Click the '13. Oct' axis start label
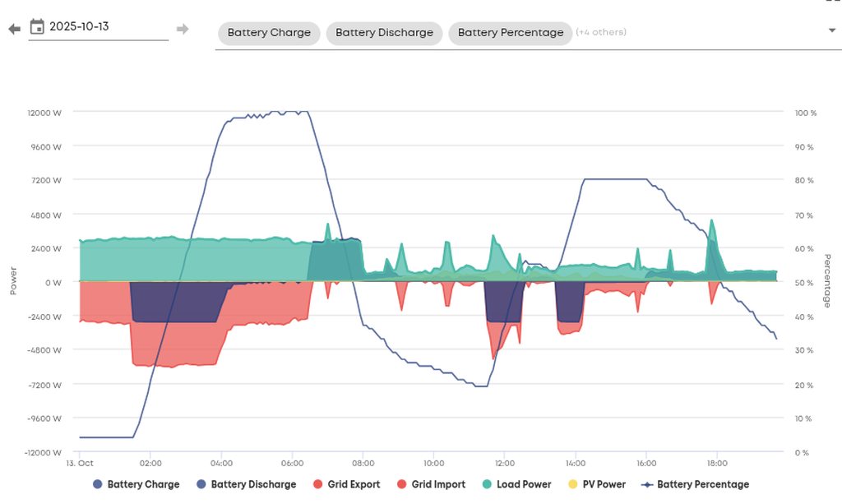Viewport: 842px width, 504px height. pyautogui.click(x=80, y=463)
